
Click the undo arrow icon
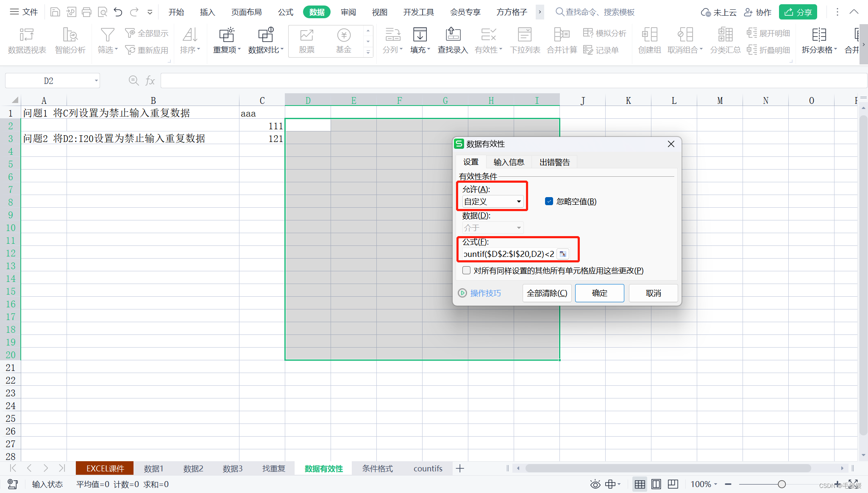point(118,12)
